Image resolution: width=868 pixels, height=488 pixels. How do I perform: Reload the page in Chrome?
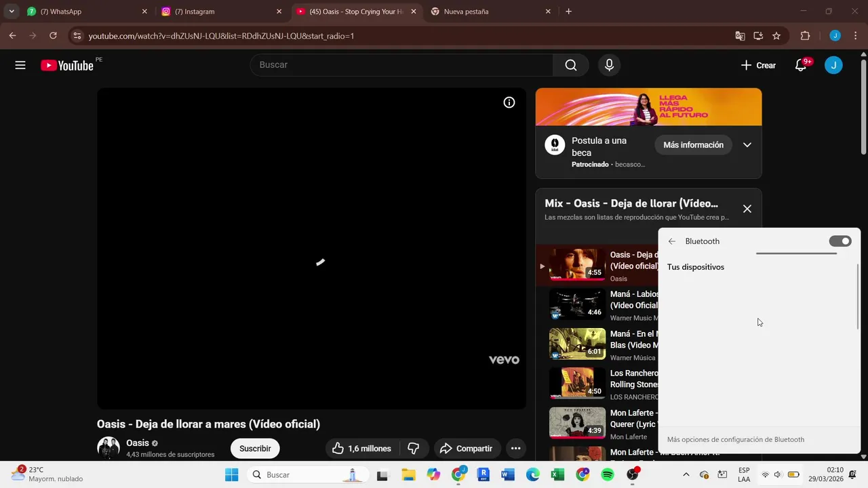tap(53, 35)
